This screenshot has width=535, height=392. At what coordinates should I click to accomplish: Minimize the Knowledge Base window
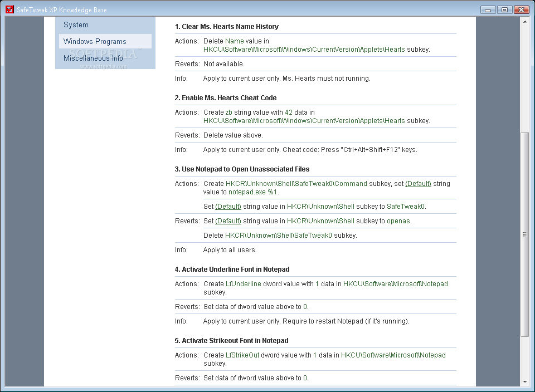(x=488, y=10)
